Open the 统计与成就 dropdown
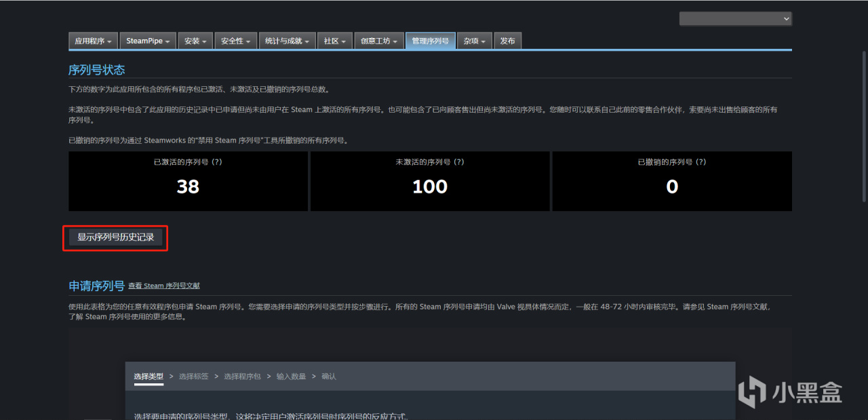The height and width of the screenshot is (420, 868). click(x=285, y=41)
